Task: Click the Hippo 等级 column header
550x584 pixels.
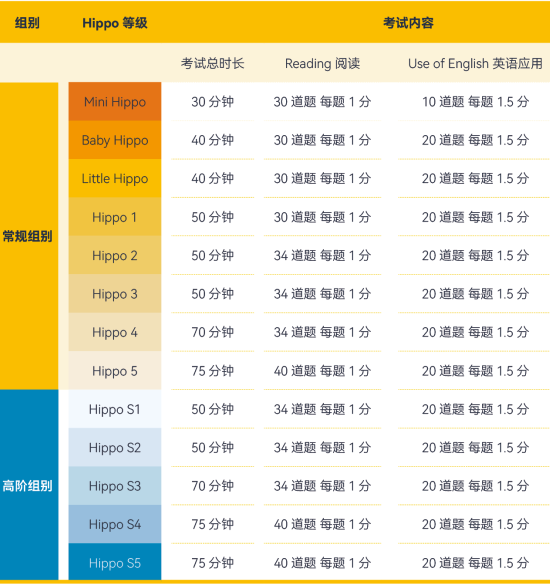Action: click(115, 23)
